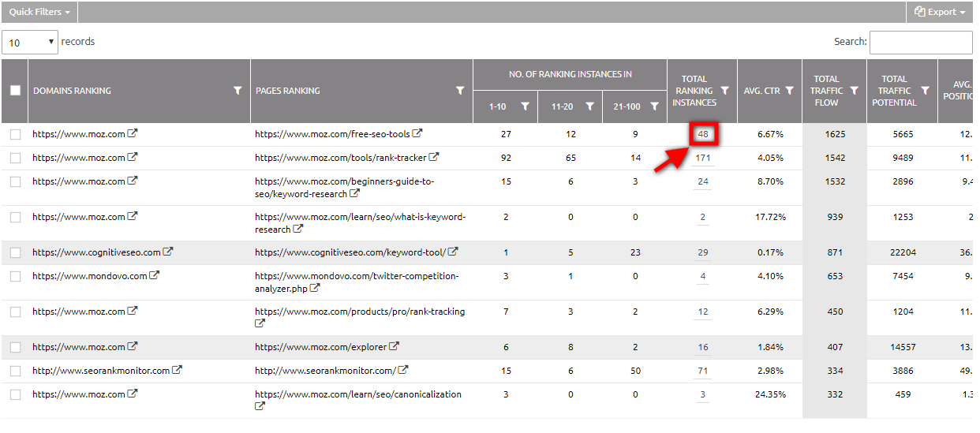Click the 22204 traffic potential value

[x=901, y=252]
